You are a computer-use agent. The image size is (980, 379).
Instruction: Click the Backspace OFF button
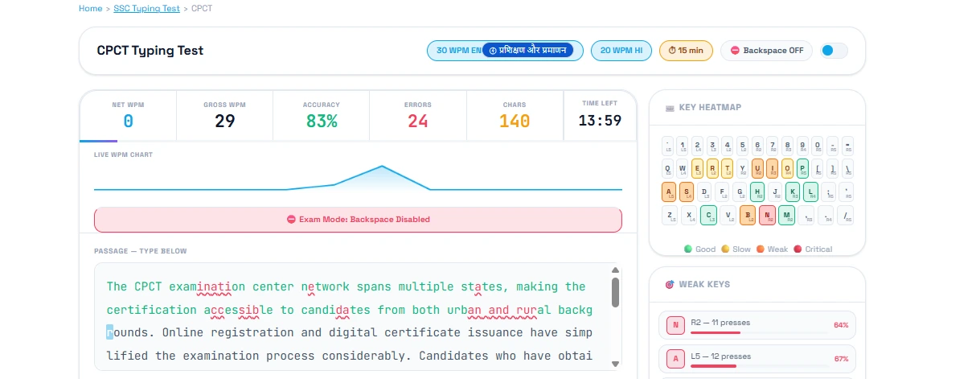click(766, 51)
